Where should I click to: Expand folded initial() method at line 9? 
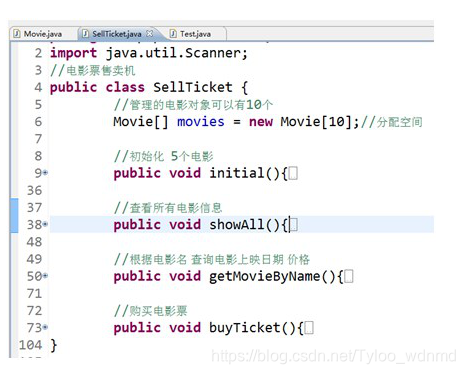coord(45,173)
